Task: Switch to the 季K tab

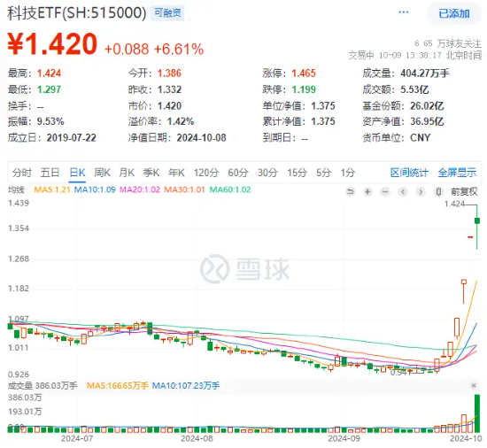Action: [x=151, y=173]
